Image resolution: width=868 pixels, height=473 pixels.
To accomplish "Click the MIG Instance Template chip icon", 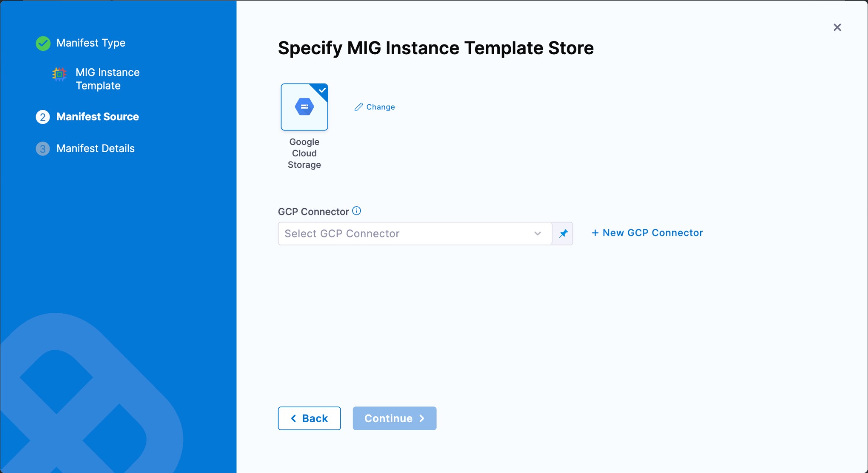I will tap(59, 74).
